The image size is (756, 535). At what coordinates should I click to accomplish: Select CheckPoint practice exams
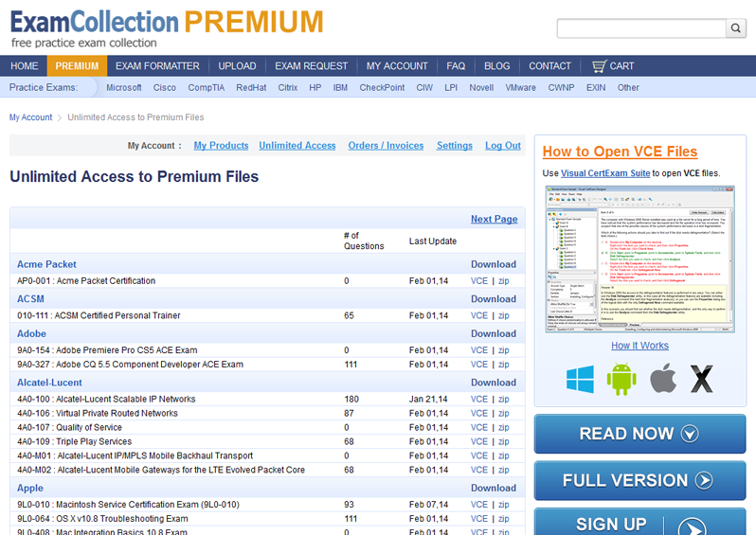point(382,88)
